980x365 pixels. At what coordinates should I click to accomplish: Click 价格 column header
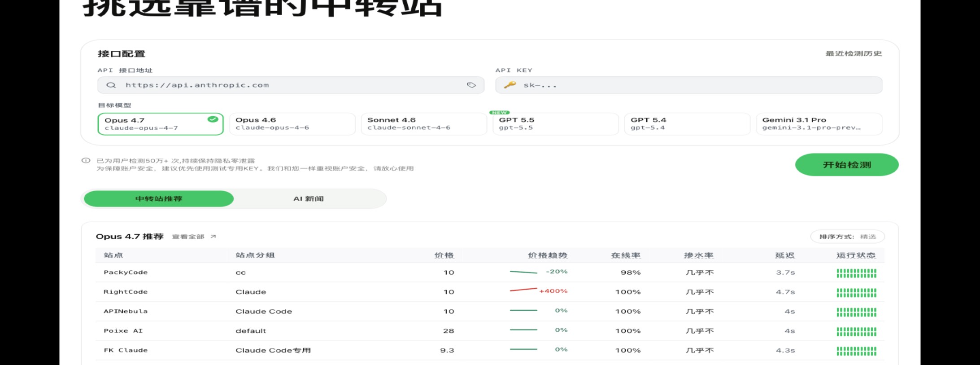(x=444, y=255)
